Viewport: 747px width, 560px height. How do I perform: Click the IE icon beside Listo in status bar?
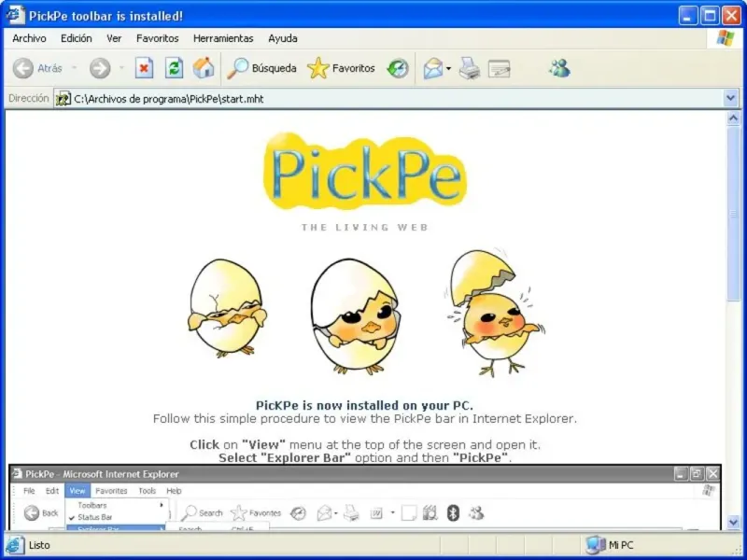[14, 545]
